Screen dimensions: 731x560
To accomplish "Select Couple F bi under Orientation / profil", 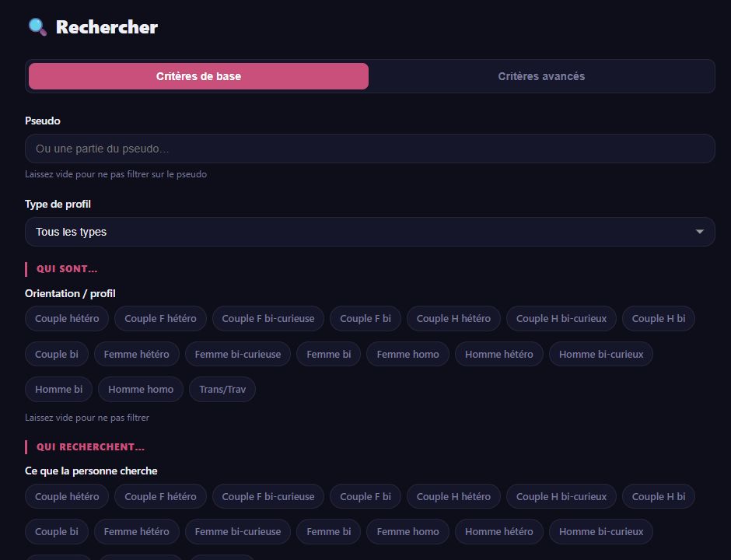I will [x=365, y=318].
